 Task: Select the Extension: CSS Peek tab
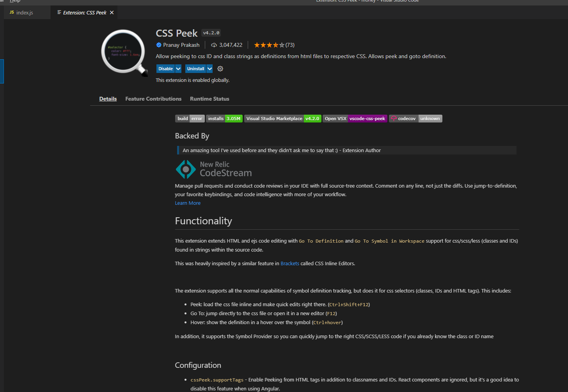[84, 12]
